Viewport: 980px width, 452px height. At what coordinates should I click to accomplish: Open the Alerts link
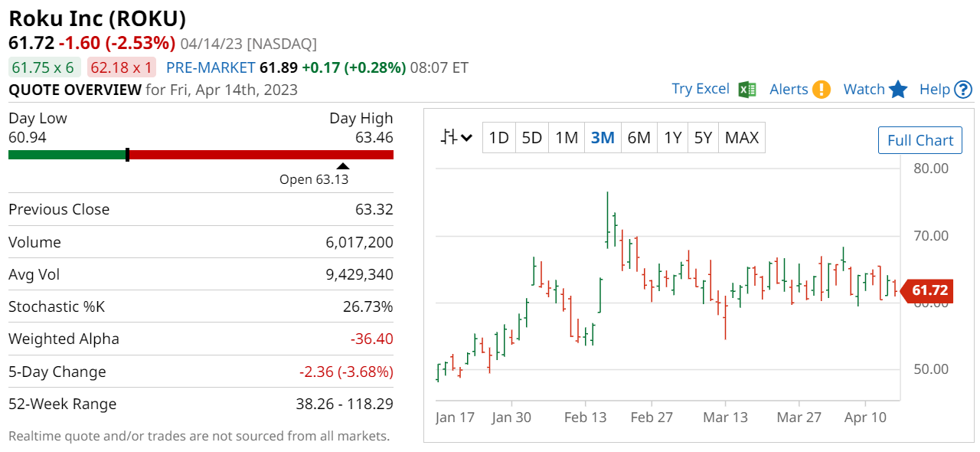(x=789, y=90)
